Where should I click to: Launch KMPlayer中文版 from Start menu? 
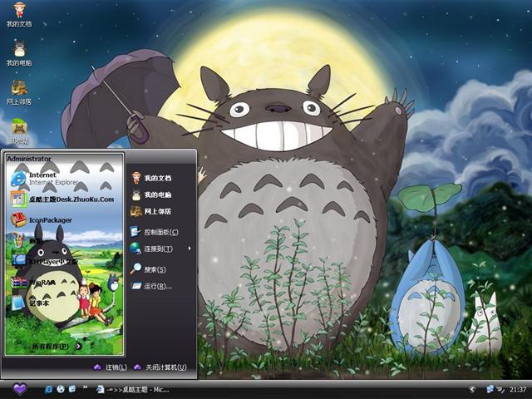point(45,261)
